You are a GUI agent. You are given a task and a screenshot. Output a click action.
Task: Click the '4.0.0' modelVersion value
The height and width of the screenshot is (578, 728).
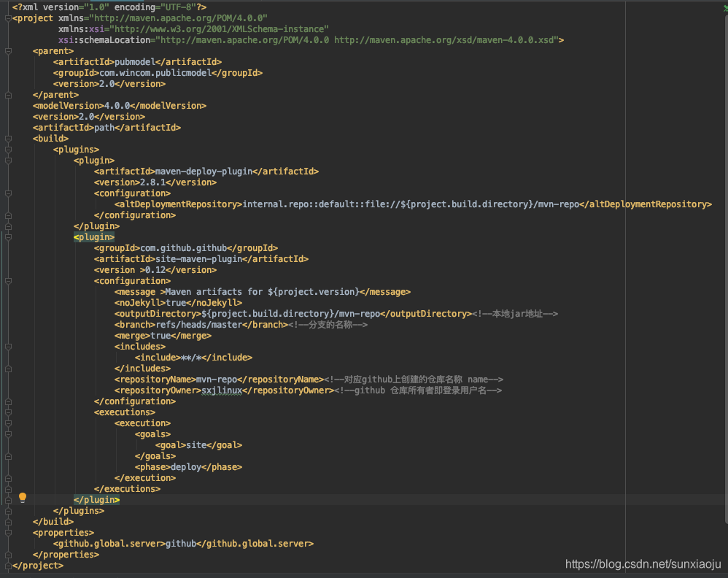tap(117, 106)
